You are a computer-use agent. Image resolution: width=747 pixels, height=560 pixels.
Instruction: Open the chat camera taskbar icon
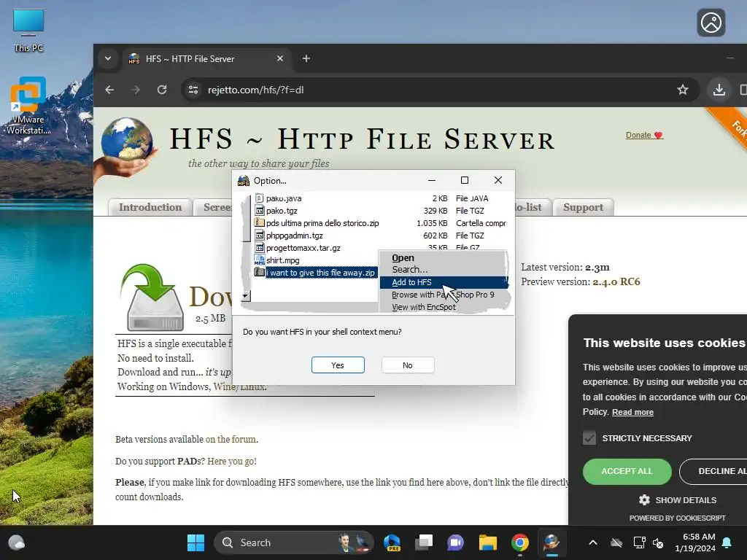(455, 542)
